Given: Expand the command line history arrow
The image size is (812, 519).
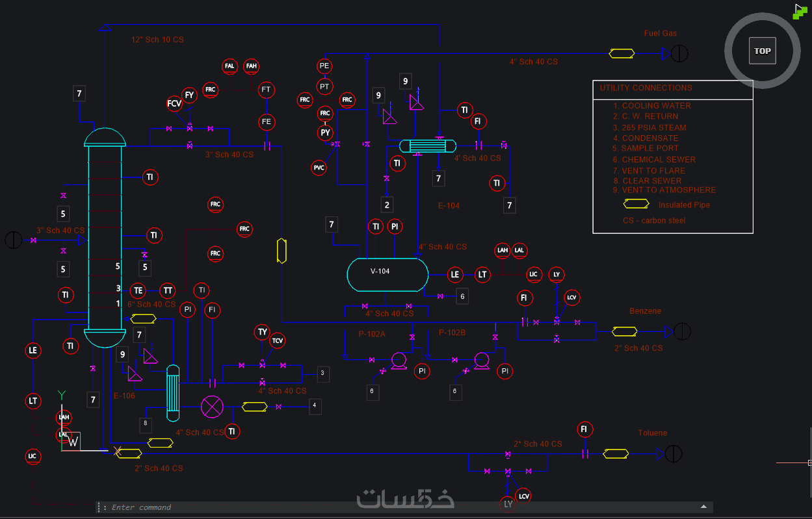Looking at the screenshot, I should [703, 507].
